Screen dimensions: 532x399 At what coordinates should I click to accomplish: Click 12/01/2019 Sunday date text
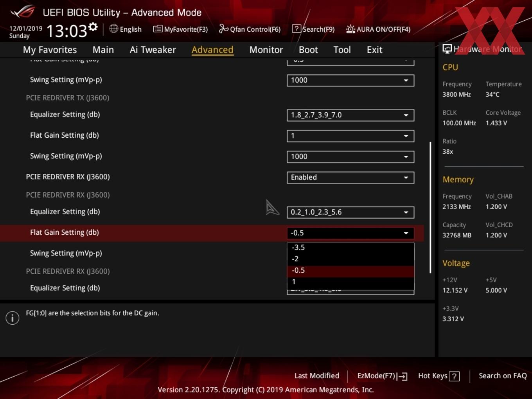(26, 32)
